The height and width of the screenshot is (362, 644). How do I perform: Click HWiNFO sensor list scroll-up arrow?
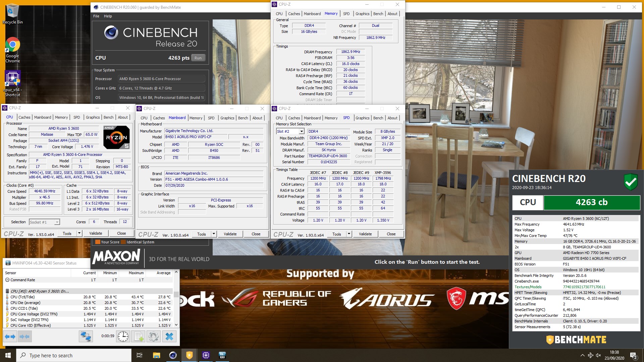(176, 272)
